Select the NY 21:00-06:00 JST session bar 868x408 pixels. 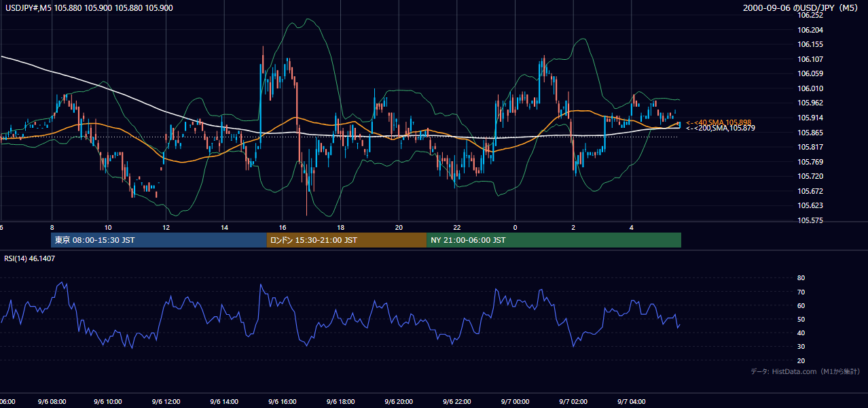(554, 240)
